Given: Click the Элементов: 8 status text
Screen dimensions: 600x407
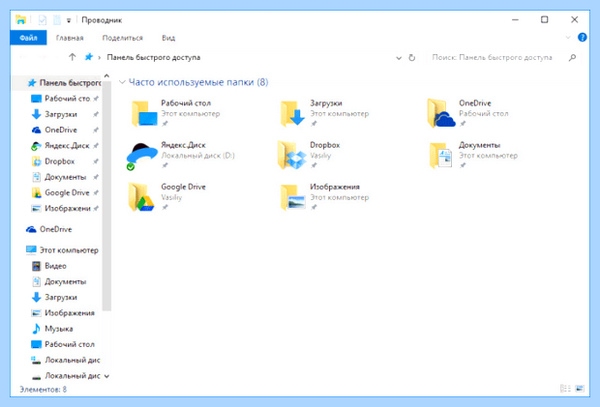Looking at the screenshot, I should [x=43, y=389].
